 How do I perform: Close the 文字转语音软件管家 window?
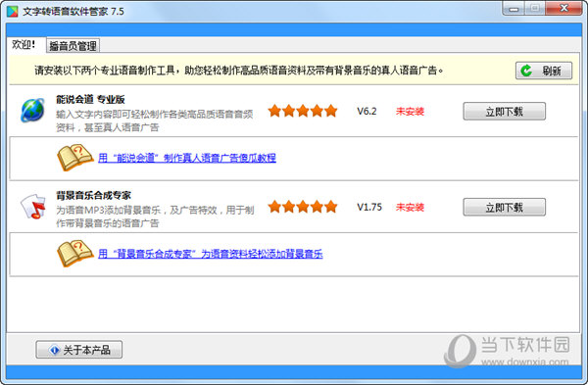click(x=563, y=8)
